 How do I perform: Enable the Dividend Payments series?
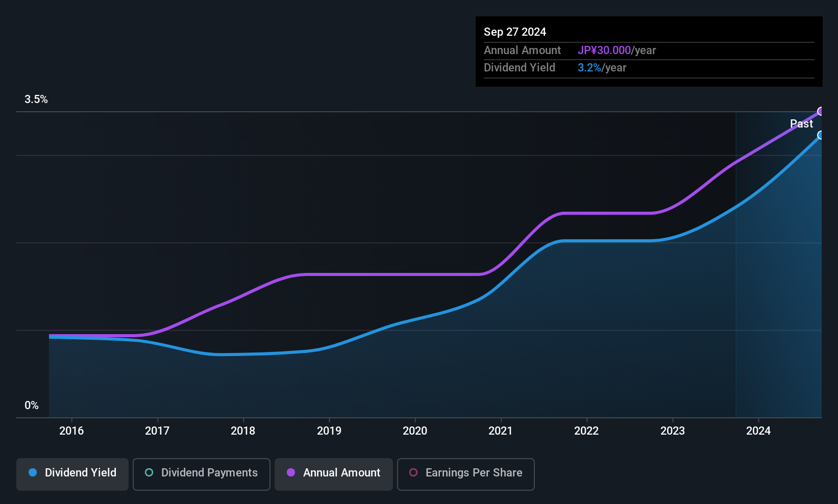click(x=201, y=474)
